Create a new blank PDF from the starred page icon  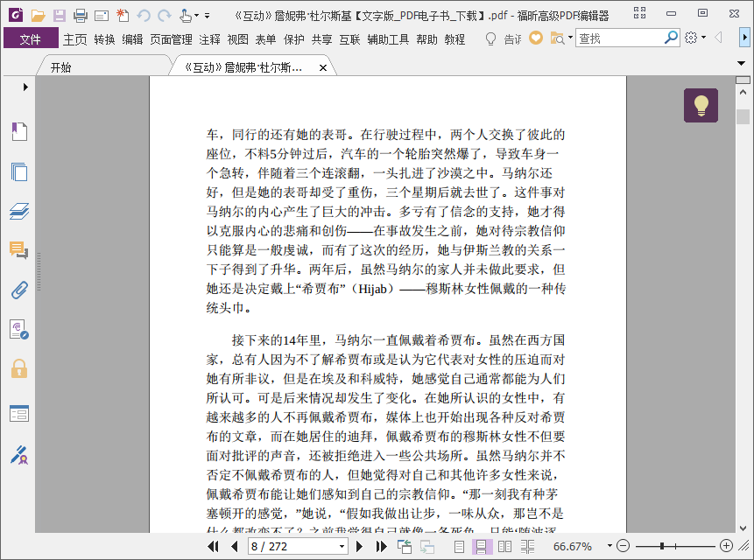[x=123, y=16]
